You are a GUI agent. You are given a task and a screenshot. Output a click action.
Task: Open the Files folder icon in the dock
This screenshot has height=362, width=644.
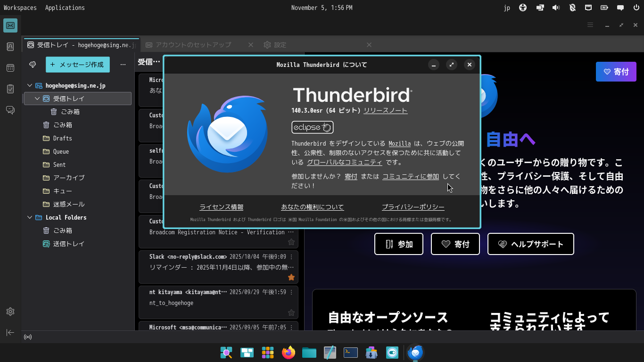pos(309,353)
